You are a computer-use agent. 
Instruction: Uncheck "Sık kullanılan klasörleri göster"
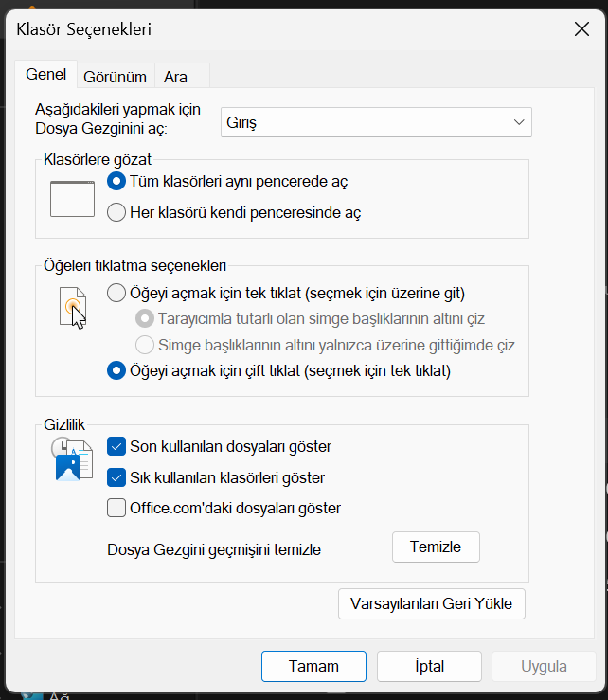tap(117, 476)
